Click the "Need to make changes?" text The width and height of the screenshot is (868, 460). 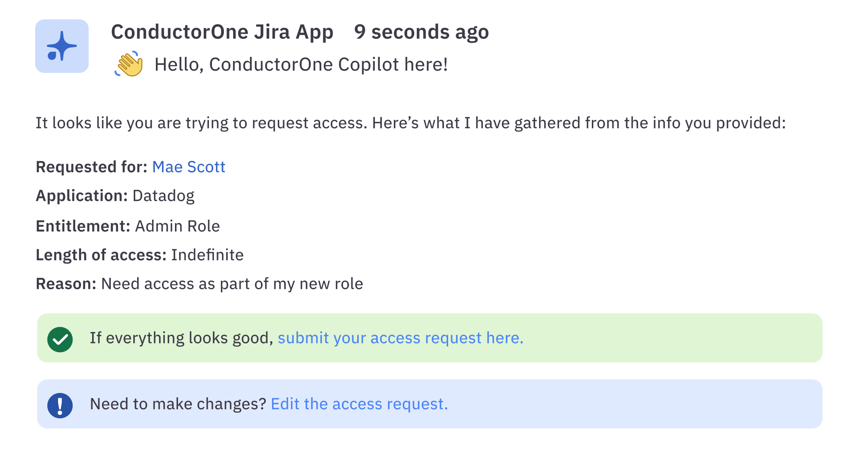(178, 404)
